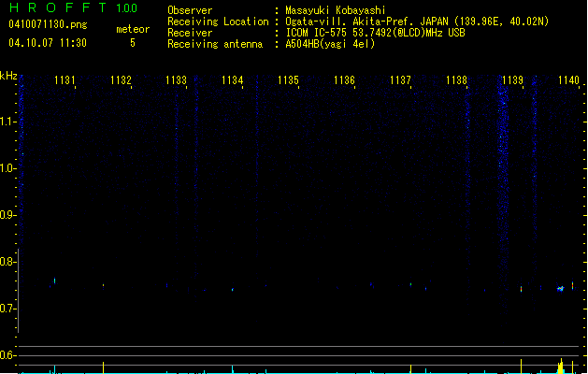Click the meteor count value 5
This screenshot has height=374, width=588.
pos(133,43)
